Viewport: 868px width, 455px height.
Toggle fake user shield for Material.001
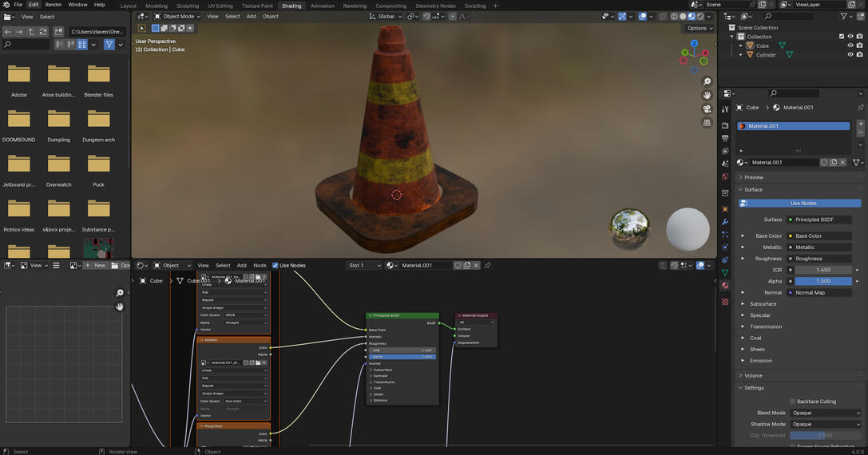click(x=824, y=162)
